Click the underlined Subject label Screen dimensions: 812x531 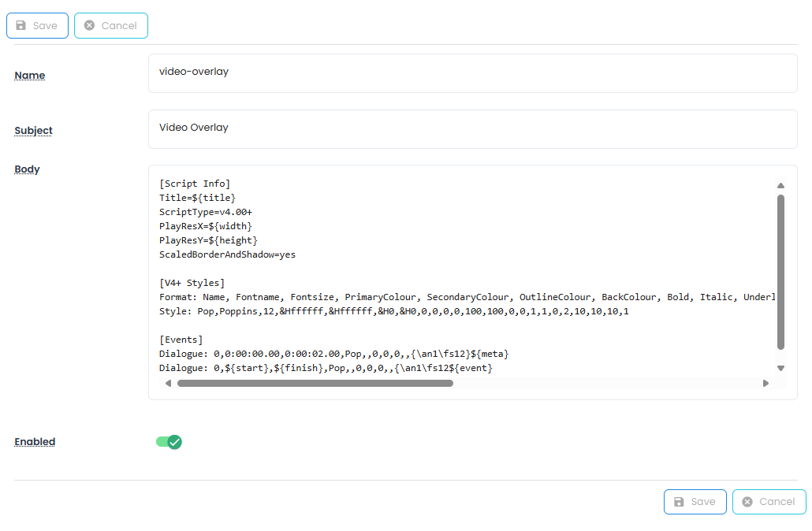33,131
